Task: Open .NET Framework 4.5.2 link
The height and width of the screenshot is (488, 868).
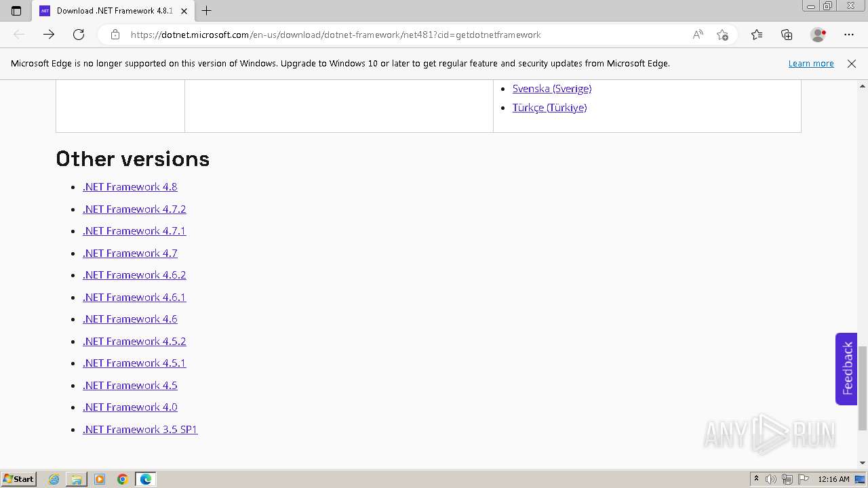Action: tap(134, 342)
